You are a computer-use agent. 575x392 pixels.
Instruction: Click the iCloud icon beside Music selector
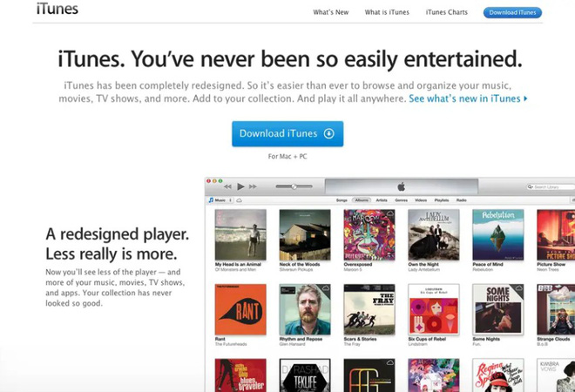pyautogui.click(x=239, y=200)
